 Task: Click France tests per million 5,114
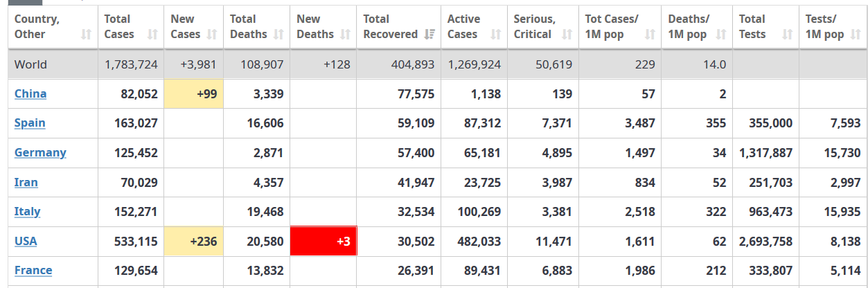(x=846, y=270)
